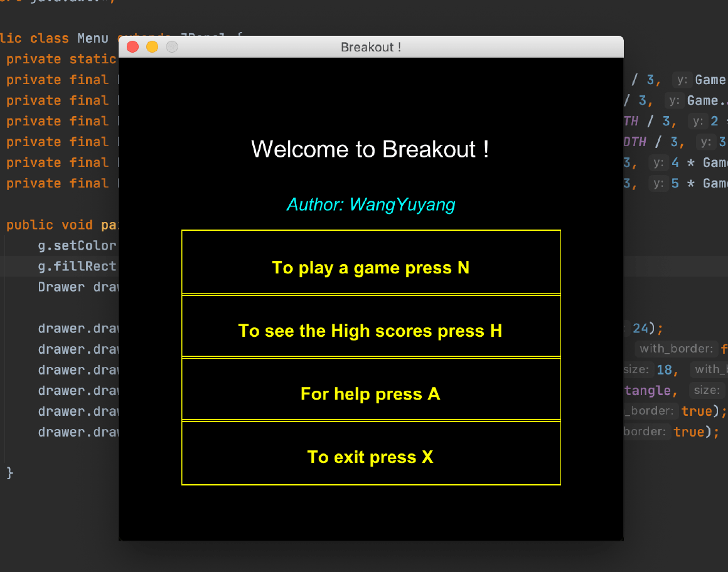Image resolution: width=728 pixels, height=572 pixels.
Task: Choose "To see the High scores press H"
Action: (371, 331)
